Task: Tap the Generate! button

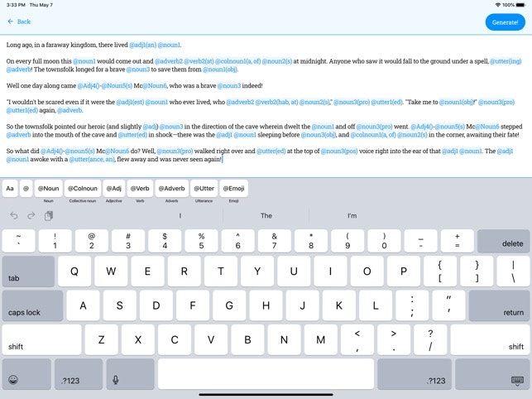Action: [505, 22]
